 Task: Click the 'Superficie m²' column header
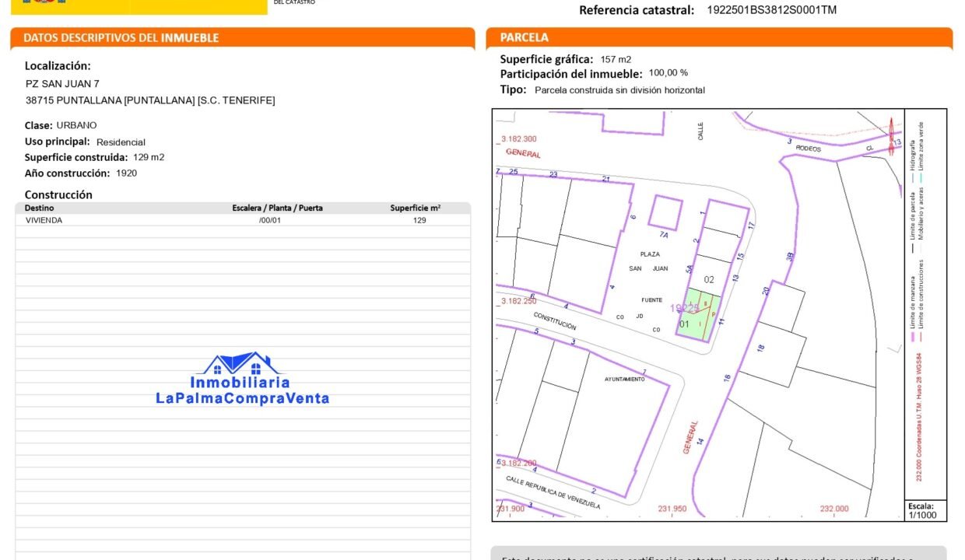416,208
